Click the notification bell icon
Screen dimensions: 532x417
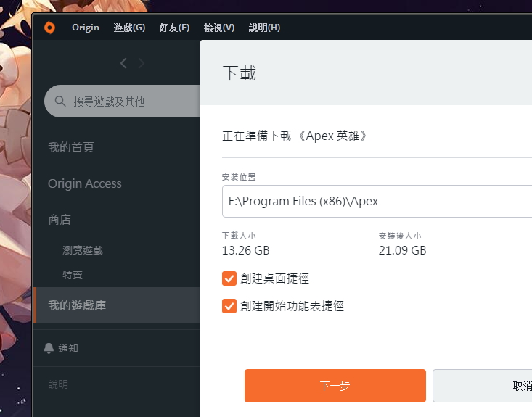(49, 348)
